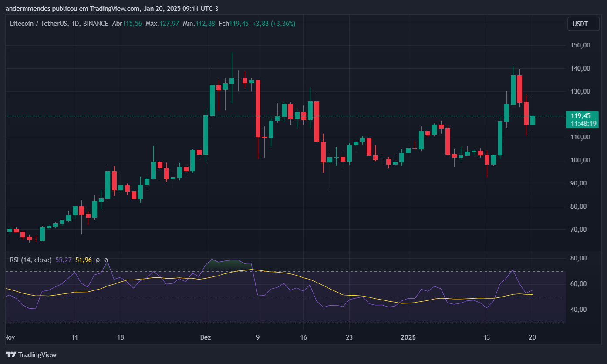Click the 130,00 price axis label

tap(580, 91)
